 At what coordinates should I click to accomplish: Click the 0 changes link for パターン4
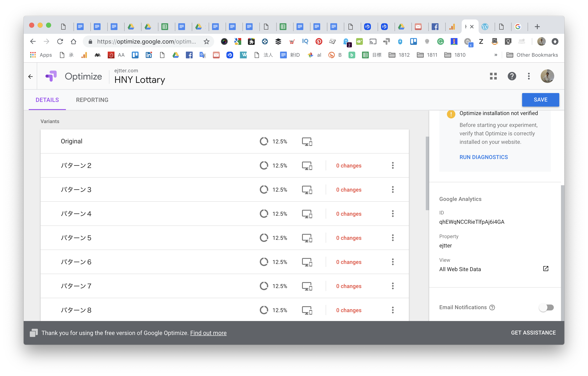tap(348, 214)
